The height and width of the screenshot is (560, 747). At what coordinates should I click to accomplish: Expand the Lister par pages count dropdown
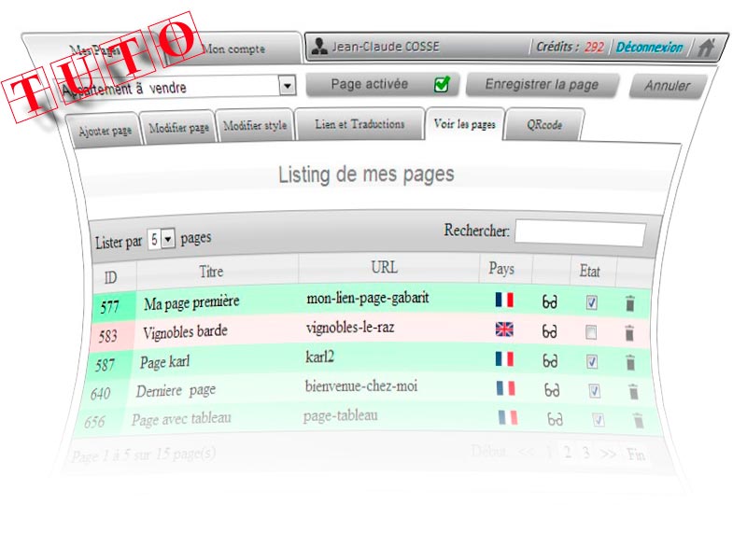tap(168, 240)
